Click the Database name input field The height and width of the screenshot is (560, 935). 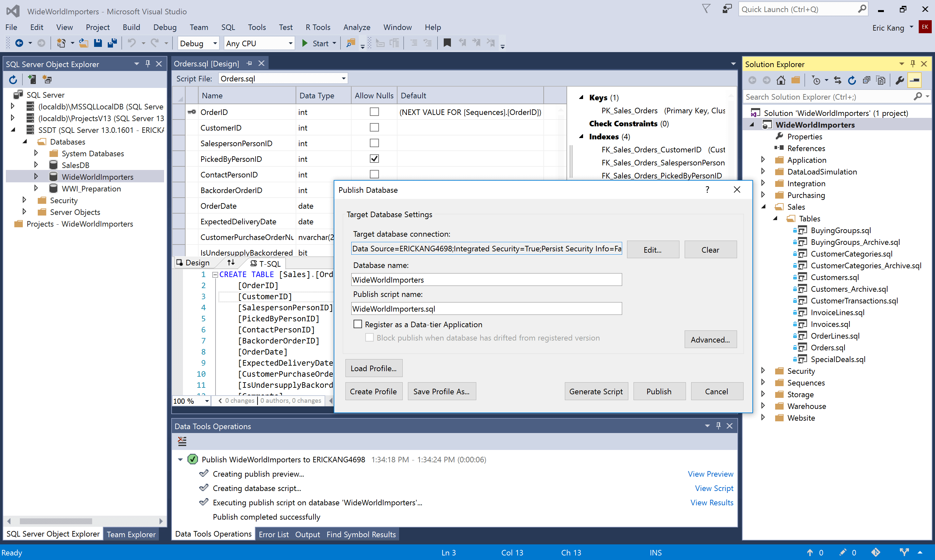coord(486,280)
